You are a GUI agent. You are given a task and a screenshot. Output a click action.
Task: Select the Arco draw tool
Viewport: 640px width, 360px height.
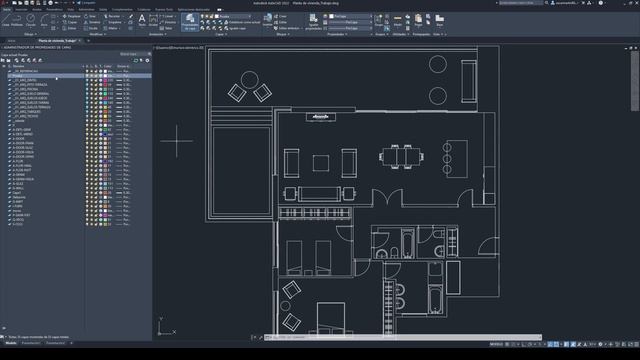pyautogui.click(x=44, y=20)
